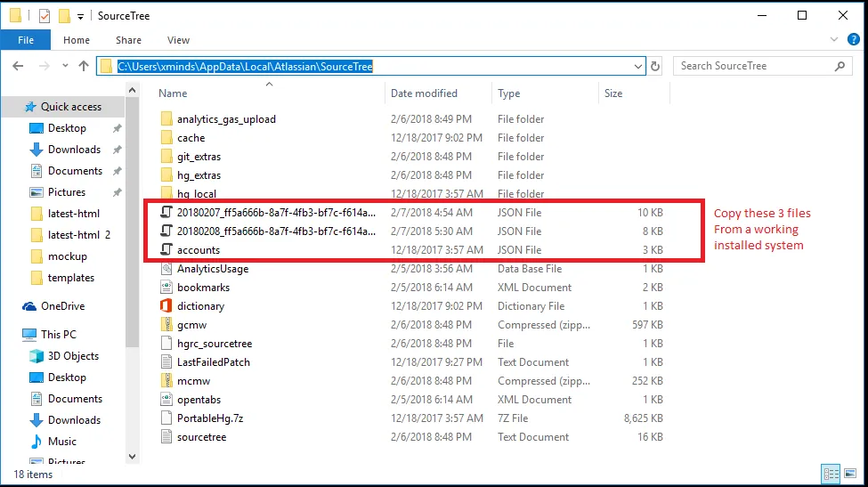Select the analytics_gas_upload folder icon
868x487 pixels.
[x=166, y=119]
